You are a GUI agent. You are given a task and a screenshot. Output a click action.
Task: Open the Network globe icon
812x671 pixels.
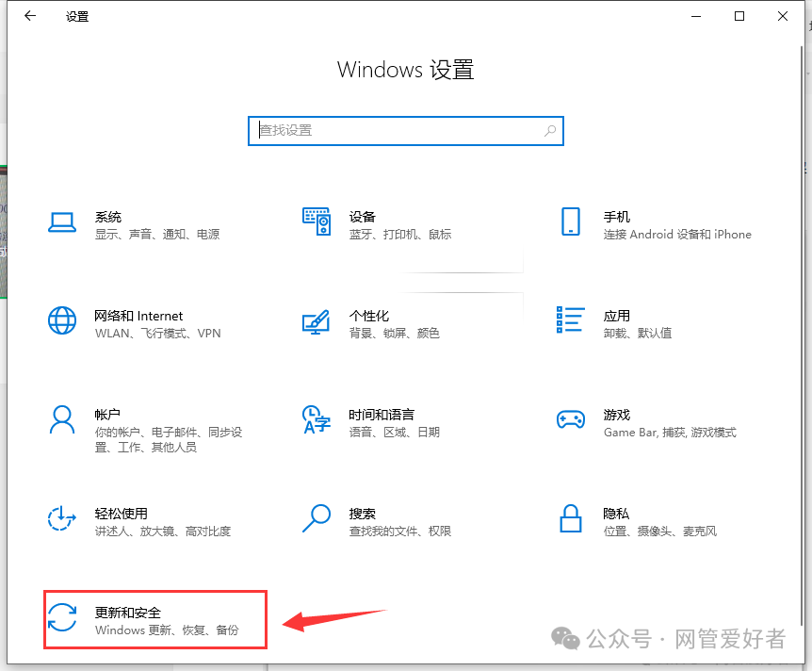62,320
